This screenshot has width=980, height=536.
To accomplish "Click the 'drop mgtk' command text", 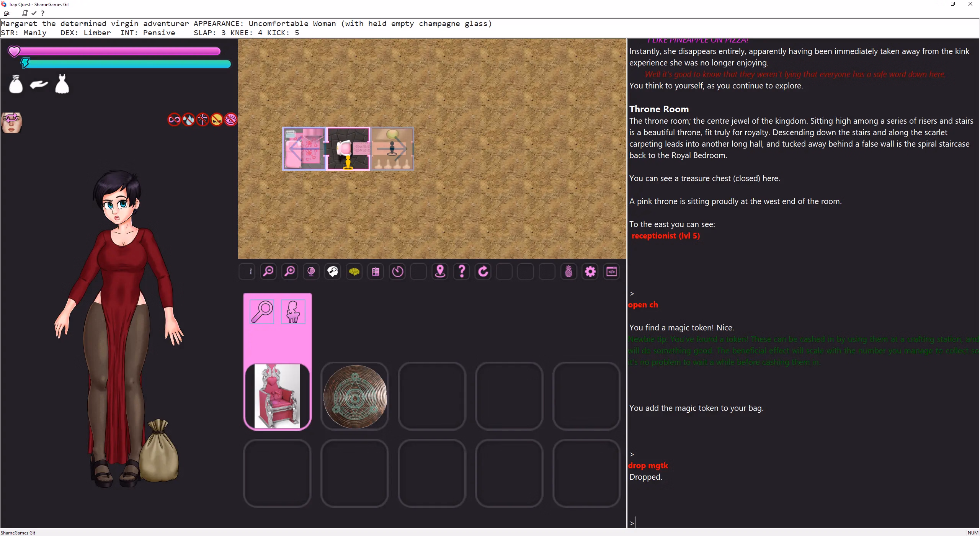I will pos(648,466).
